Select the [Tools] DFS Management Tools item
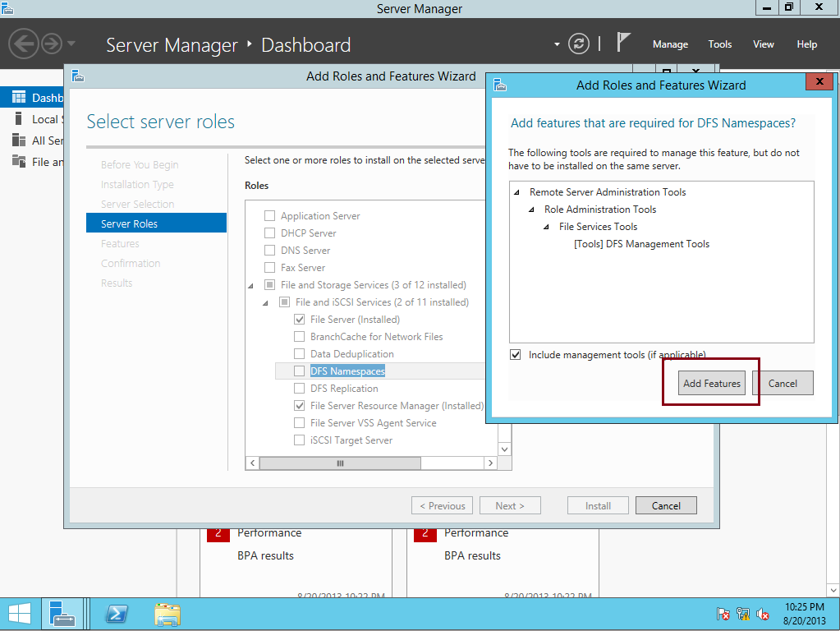The image size is (840, 631). point(641,244)
